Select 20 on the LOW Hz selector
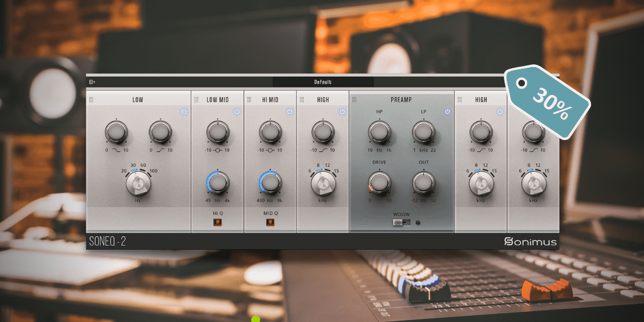Viewport: 644px width, 322px height. [x=123, y=171]
